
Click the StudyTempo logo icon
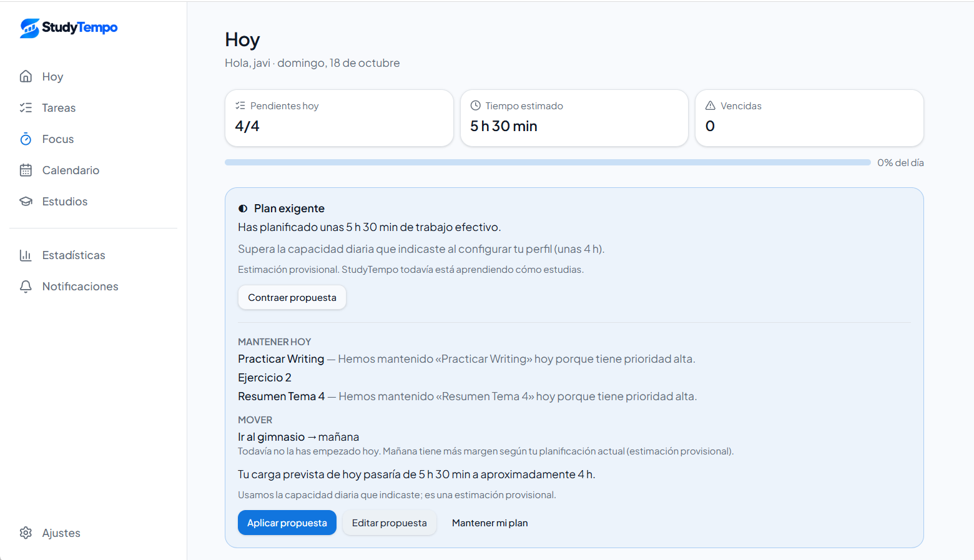click(29, 27)
